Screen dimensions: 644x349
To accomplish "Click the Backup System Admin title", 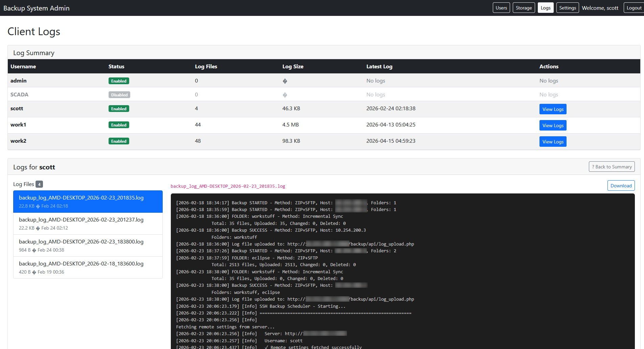I will click(x=37, y=8).
